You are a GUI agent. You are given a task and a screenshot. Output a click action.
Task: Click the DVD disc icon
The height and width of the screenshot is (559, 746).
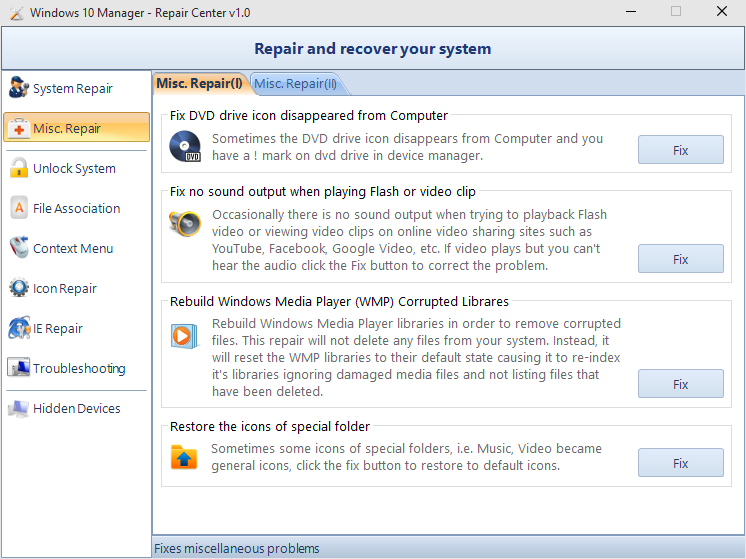185,147
